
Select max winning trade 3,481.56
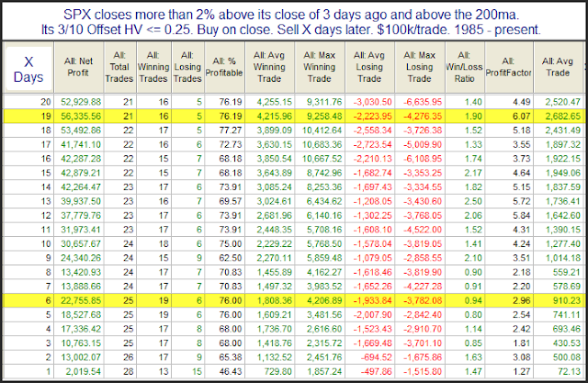(324, 315)
